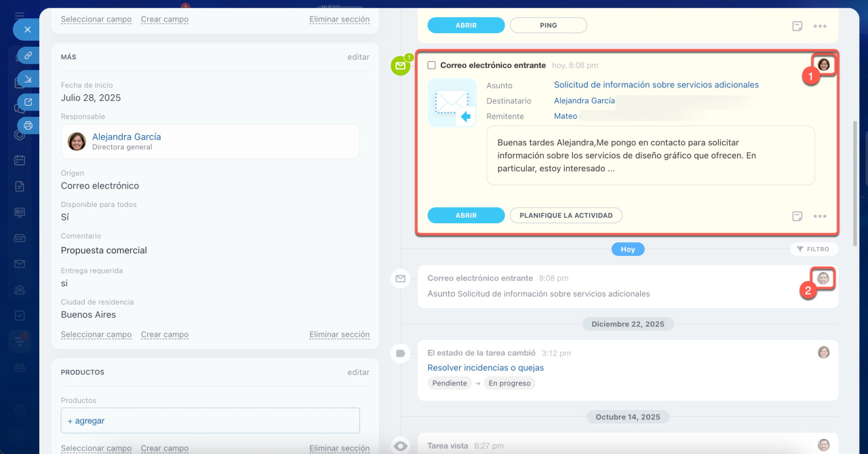Click the print icon on left tab
Screen dimensions: 868x454
[x=28, y=126]
